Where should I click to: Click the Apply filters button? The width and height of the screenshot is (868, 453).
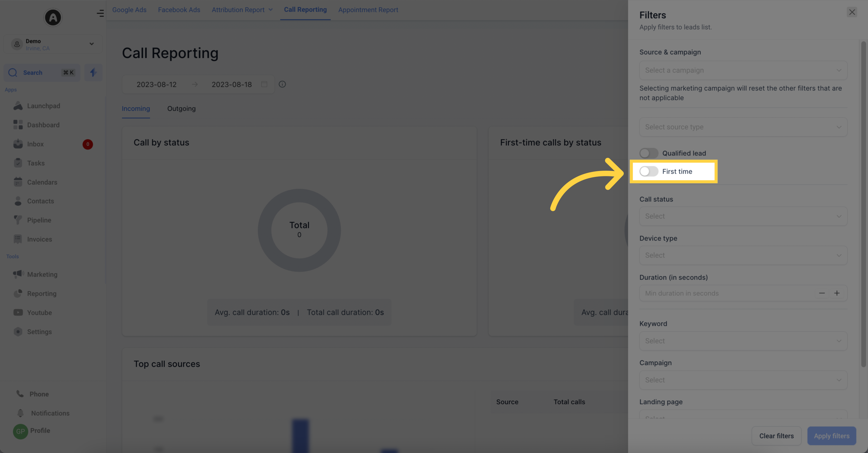tap(832, 436)
